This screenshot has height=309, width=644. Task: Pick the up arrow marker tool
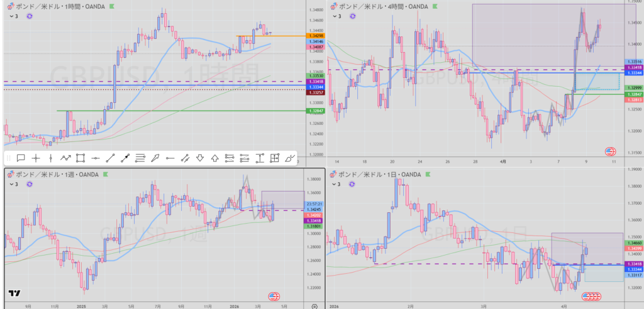(x=215, y=158)
